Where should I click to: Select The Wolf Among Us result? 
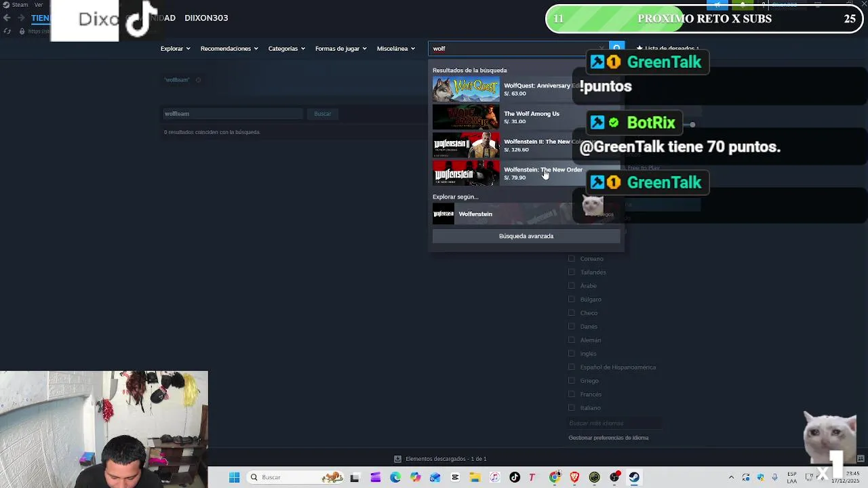tap(526, 117)
